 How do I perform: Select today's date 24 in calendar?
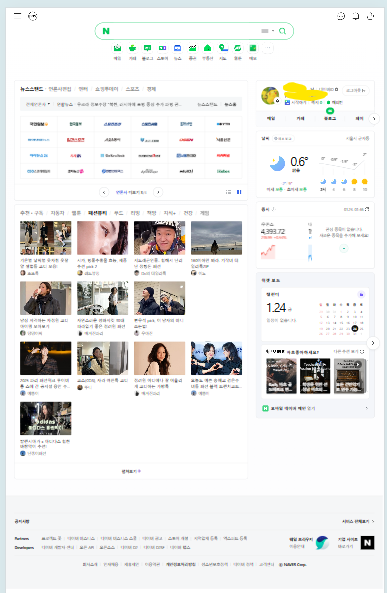355,328
